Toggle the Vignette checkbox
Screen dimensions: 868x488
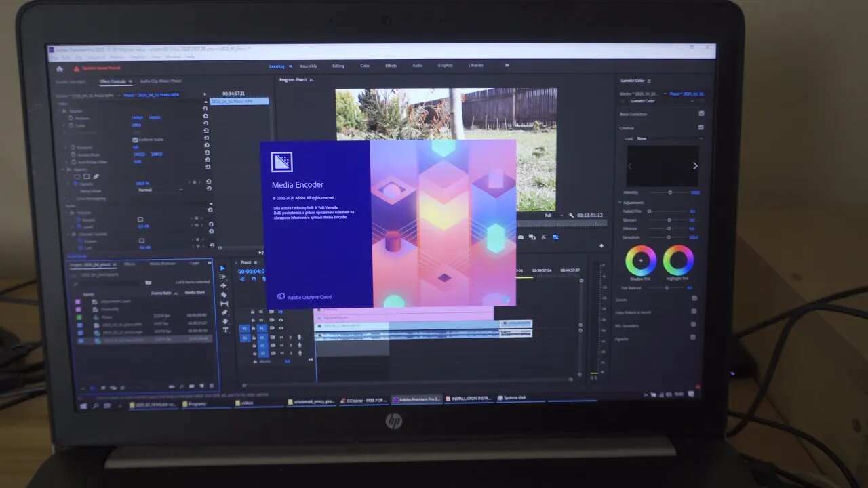[x=693, y=337]
